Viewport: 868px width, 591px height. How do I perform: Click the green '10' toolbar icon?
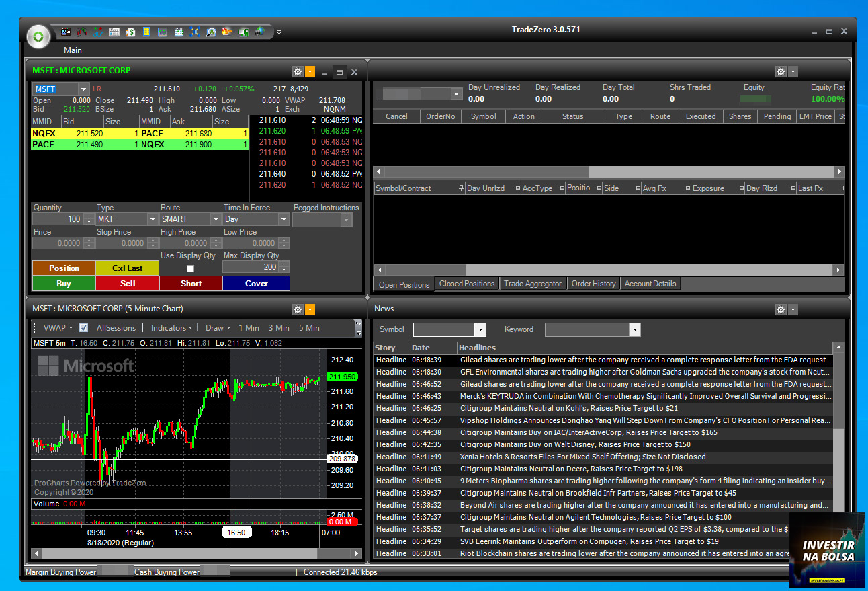point(163,32)
